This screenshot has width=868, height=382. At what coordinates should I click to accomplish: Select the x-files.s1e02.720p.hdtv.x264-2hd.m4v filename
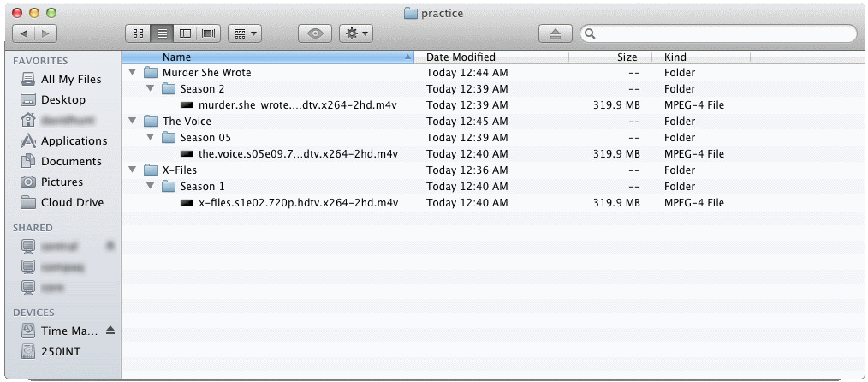tap(299, 203)
